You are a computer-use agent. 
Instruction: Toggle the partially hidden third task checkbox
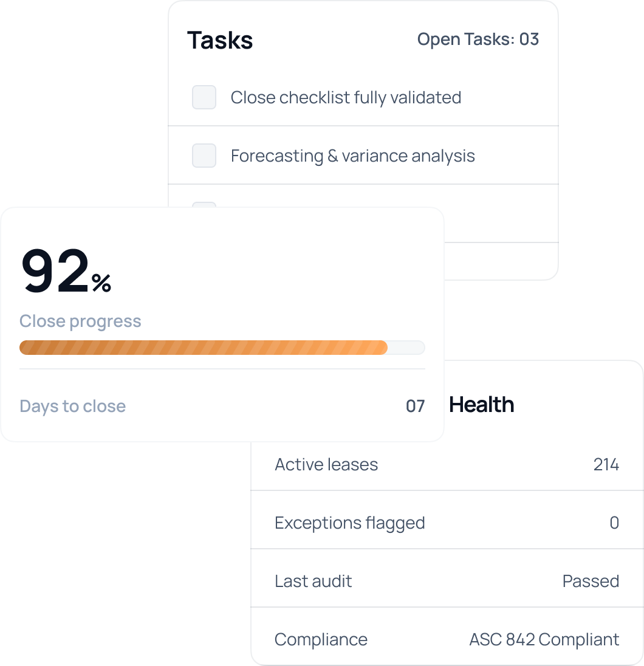[204, 205]
